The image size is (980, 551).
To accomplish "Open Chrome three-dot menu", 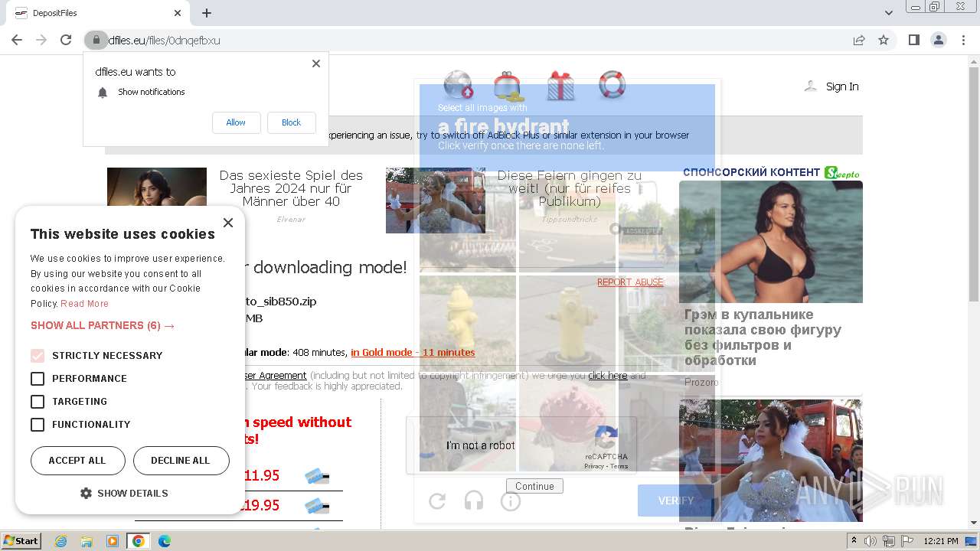I will click(x=963, y=40).
